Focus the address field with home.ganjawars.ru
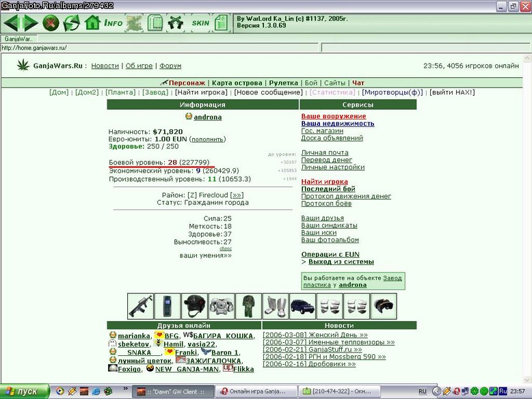This screenshot has height=399, width=532. [x=159, y=48]
